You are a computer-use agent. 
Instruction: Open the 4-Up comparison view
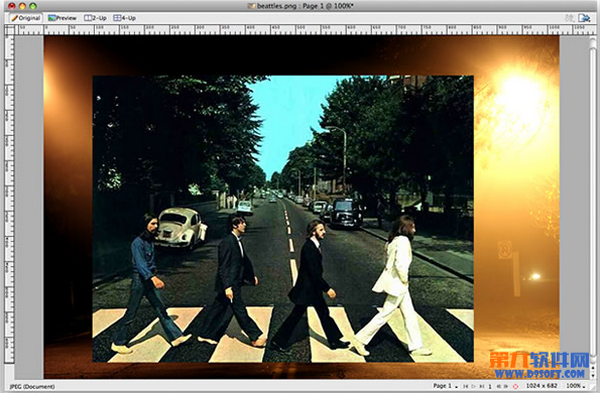(125, 18)
